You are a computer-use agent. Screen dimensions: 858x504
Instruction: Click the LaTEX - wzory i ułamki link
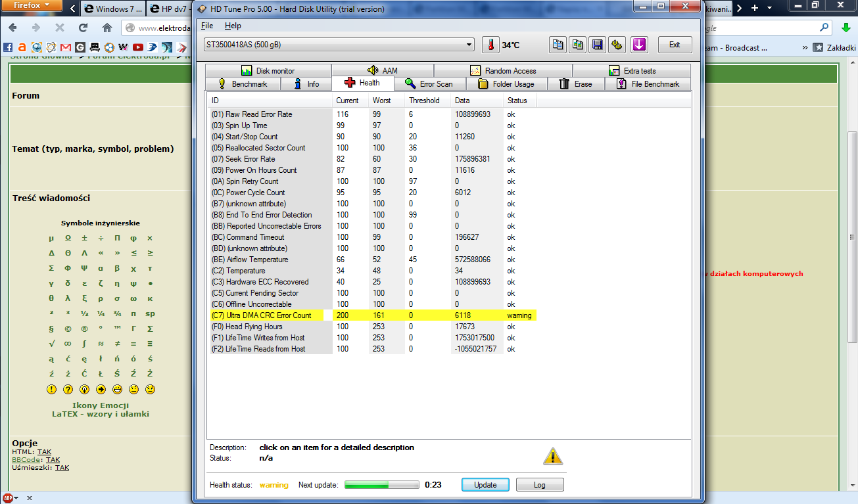click(101, 414)
